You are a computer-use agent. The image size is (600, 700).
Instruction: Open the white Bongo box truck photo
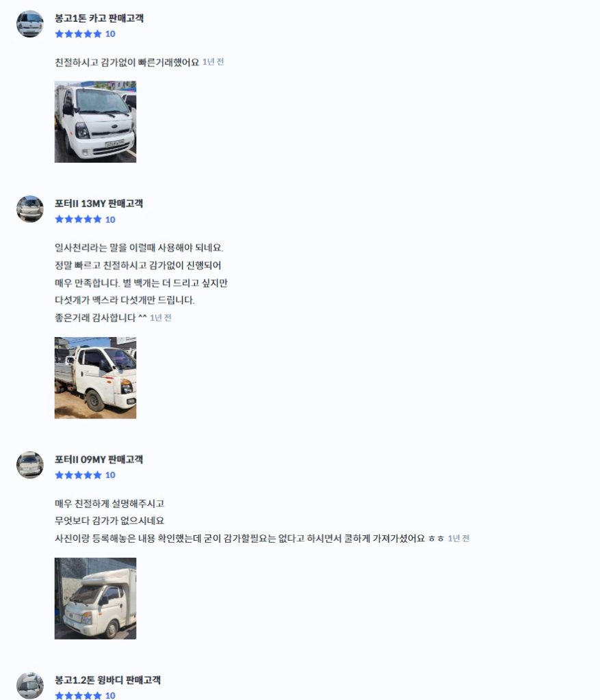click(95, 122)
